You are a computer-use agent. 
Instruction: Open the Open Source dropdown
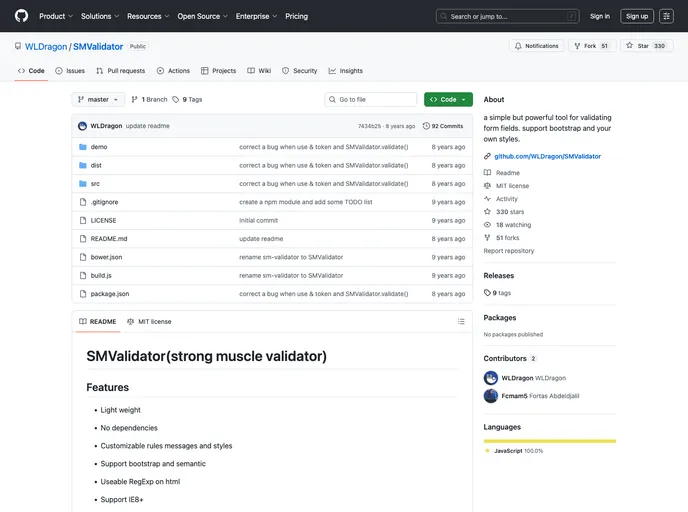coord(202,16)
